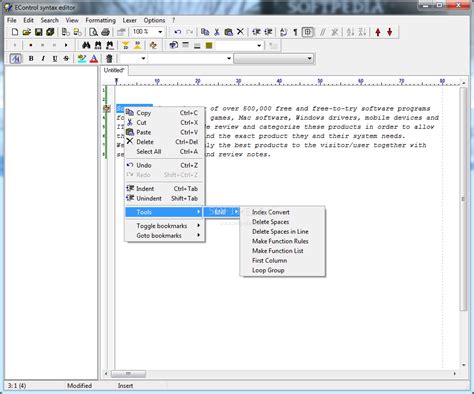Choose a background color with the paint icon
Image resolution: width=474 pixels, height=394 pixels.
(82, 59)
